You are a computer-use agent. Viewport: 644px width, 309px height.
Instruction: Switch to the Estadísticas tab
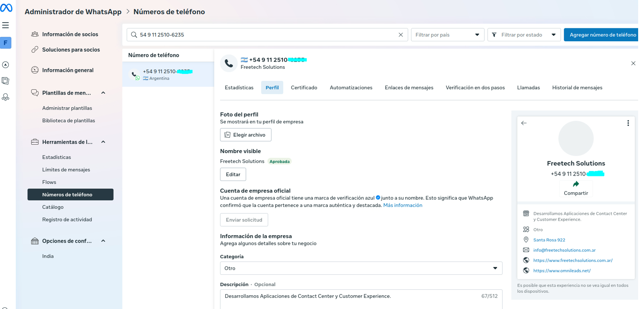click(x=239, y=88)
